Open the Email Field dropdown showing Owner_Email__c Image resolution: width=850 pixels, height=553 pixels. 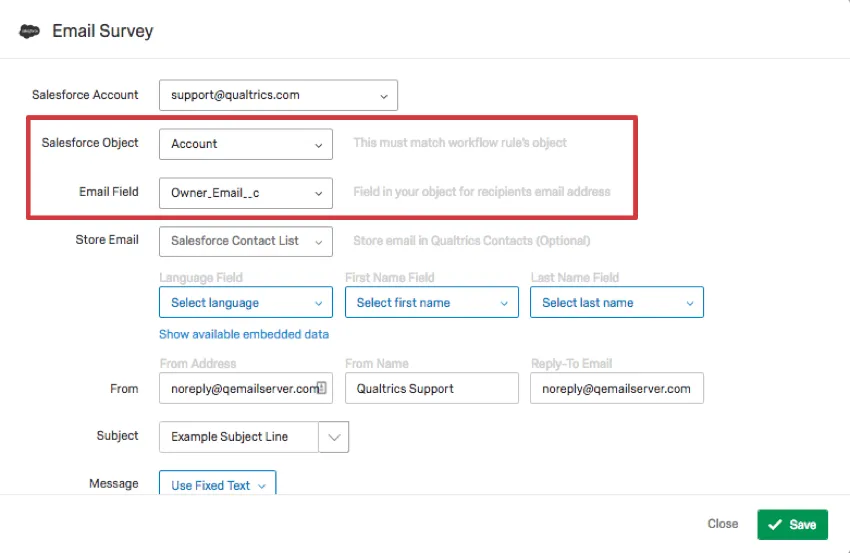[245, 193]
